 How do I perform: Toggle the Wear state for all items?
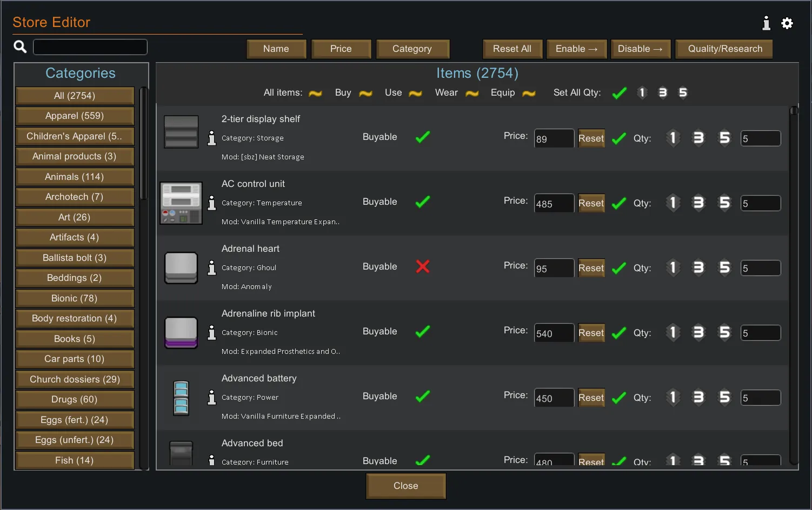coord(472,93)
